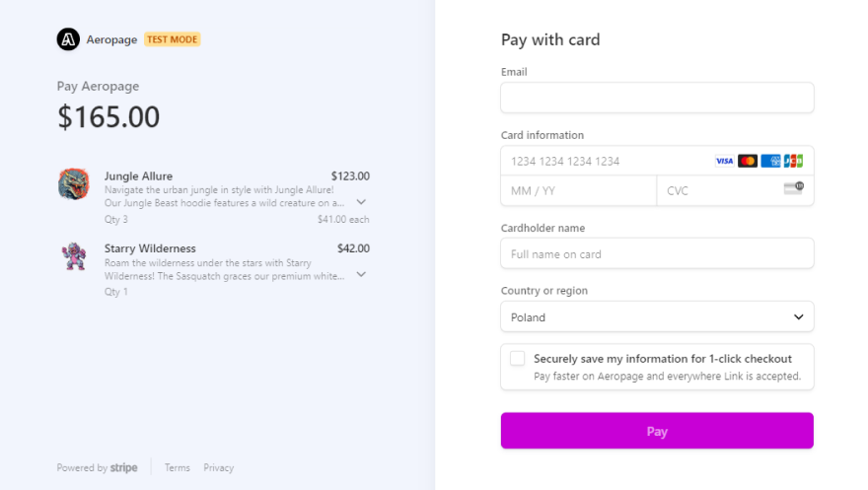Click the Mastercard icon
Screen dimensions: 868x490
[748, 161]
